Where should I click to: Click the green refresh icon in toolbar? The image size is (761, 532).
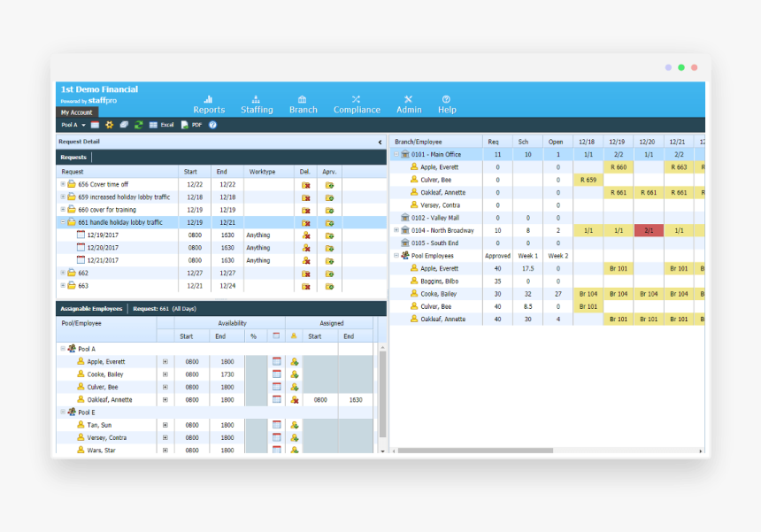coord(139,126)
